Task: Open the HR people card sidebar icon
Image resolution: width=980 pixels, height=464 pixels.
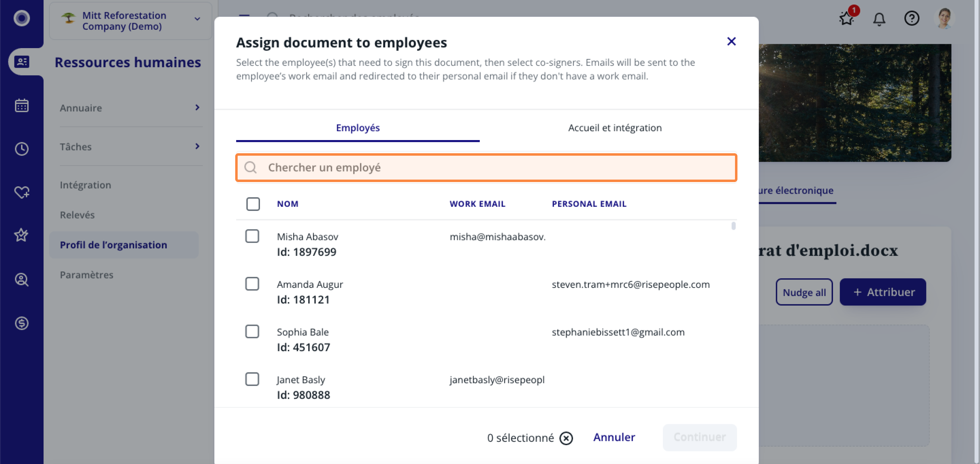Action: (x=22, y=62)
